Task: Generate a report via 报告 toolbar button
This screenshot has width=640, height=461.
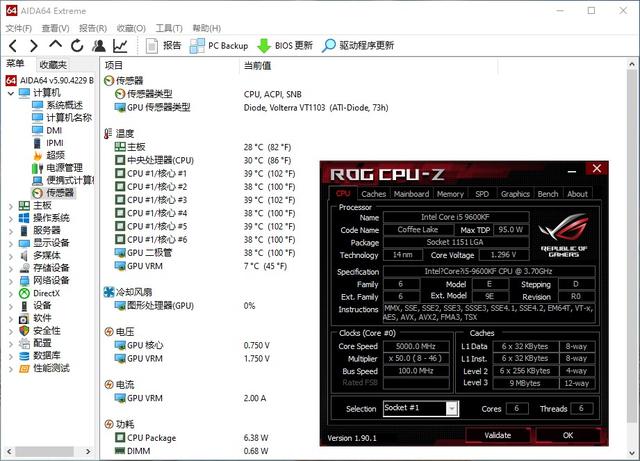Action: [163, 45]
